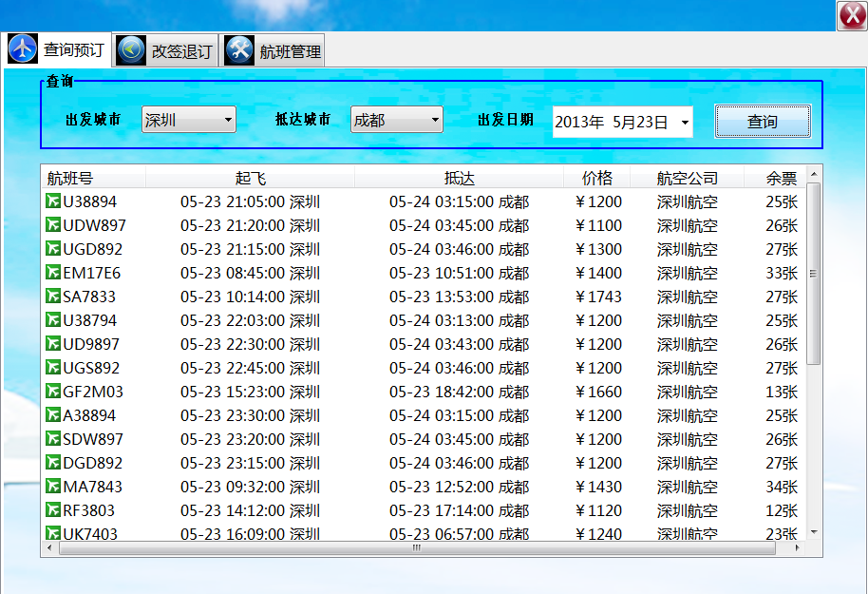Sort by the 起飞 column header
Viewport: 868px width, 594px height.
[x=250, y=178]
